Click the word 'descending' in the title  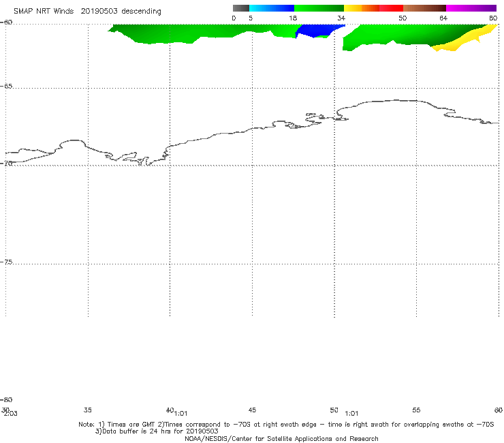pyautogui.click(x=141, y=12)
